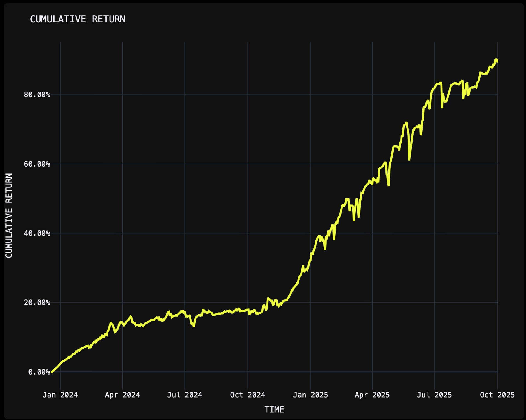Click the TIME x-axis title
The height and width of the screenshot is (420, 526).
(274, 410)
